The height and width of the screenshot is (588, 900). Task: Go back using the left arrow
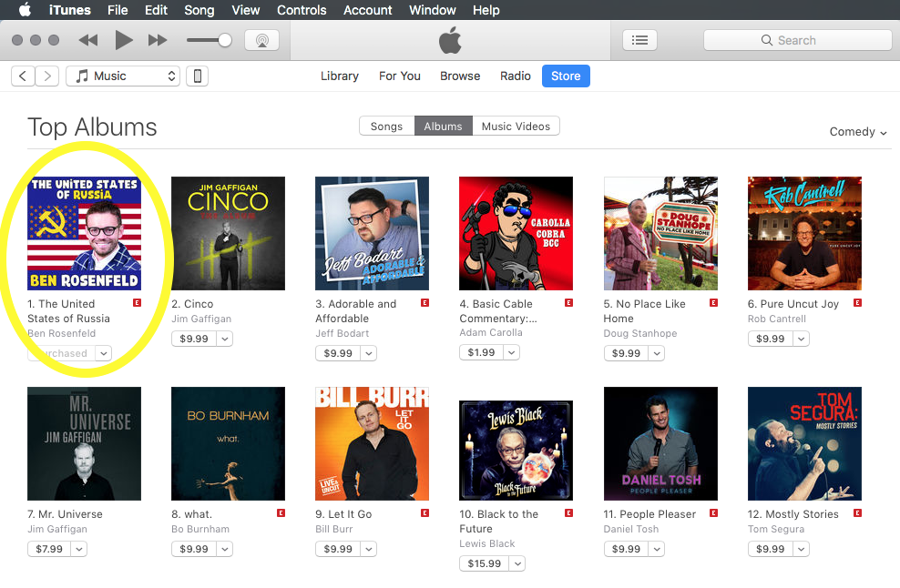tap(23, 76)
